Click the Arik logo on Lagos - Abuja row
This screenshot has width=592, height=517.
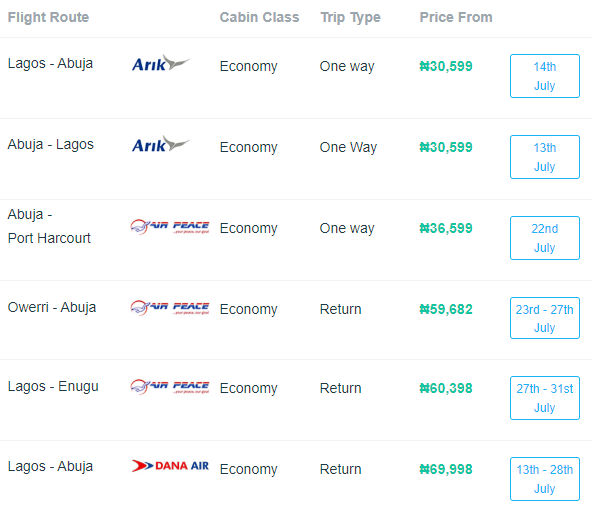161,63
